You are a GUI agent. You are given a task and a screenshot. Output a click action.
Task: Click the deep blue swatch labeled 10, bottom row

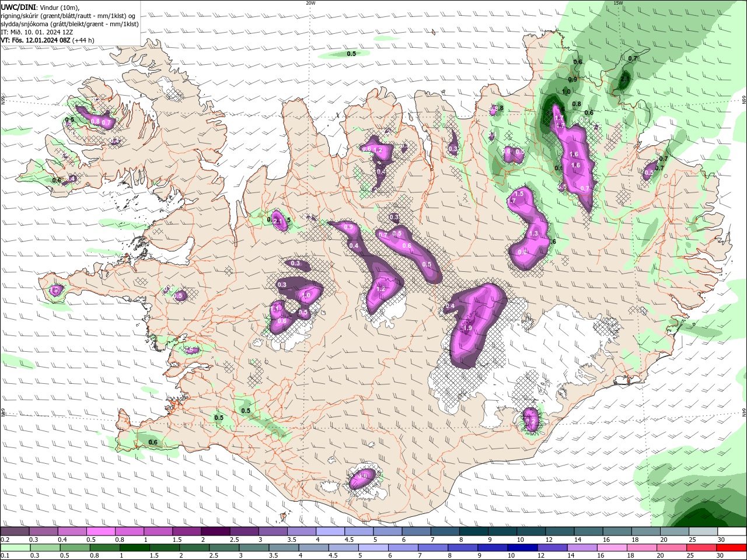tap(522, 548)
